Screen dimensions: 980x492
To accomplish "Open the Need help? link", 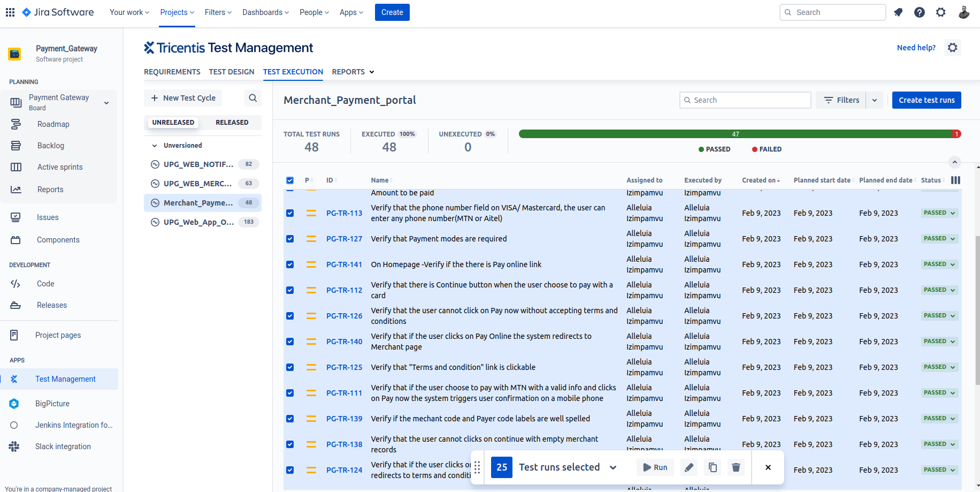I will point(916,48).
